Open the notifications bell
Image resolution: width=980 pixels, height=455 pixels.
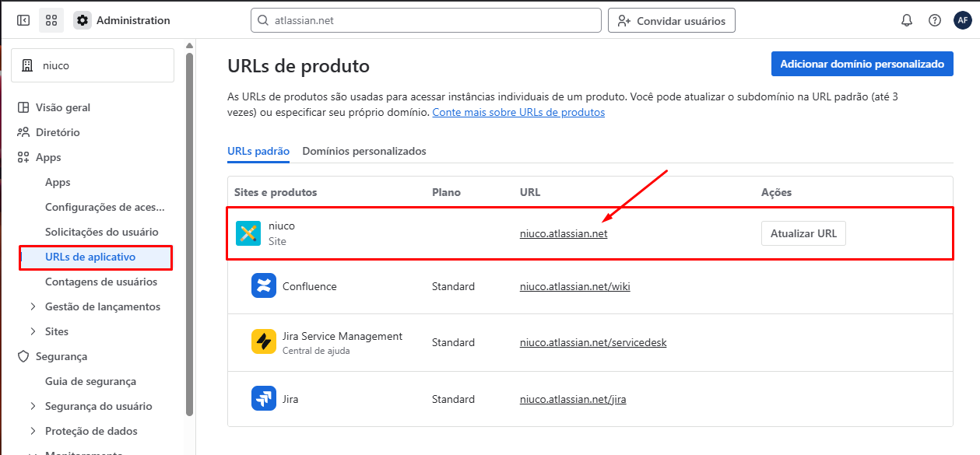point(907,20)
